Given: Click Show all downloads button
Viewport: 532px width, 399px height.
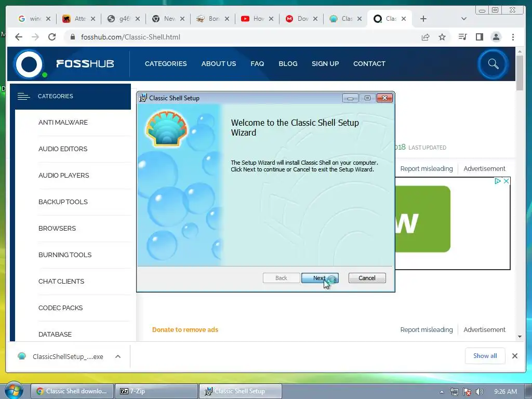Looking at the screenshot, I should pyautogui.click(x=485, y=356).
